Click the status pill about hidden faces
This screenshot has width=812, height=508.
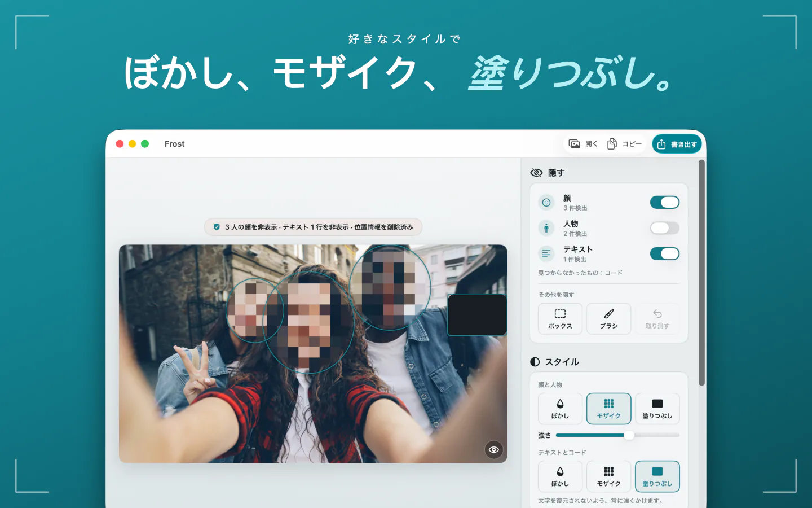(x=313, y=227)
